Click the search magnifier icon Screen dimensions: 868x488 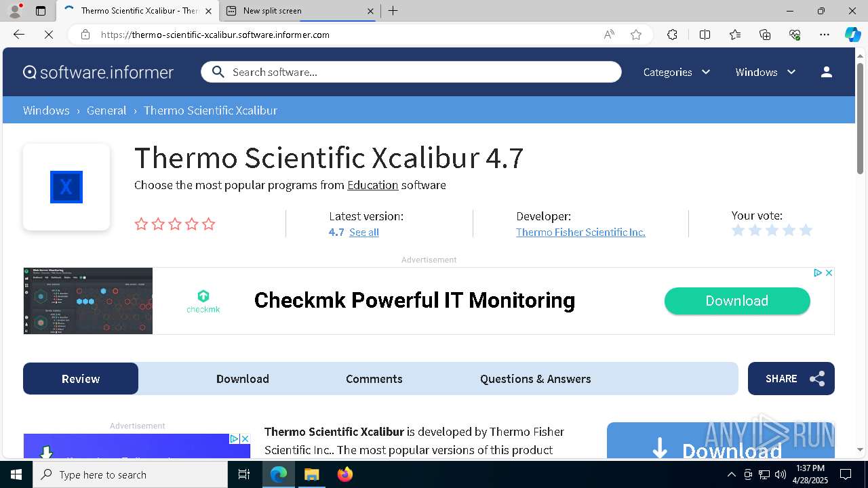tap(218, 72)
